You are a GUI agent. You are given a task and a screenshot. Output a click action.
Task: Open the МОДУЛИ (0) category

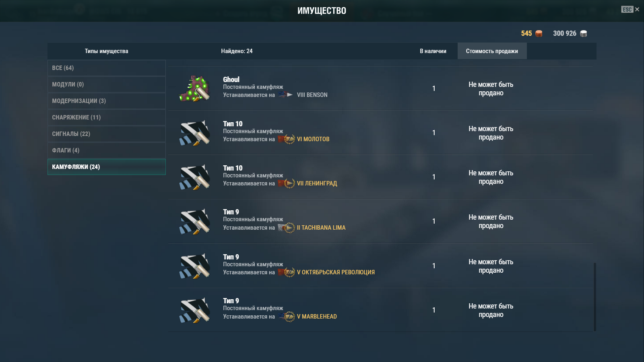point(107,84)
